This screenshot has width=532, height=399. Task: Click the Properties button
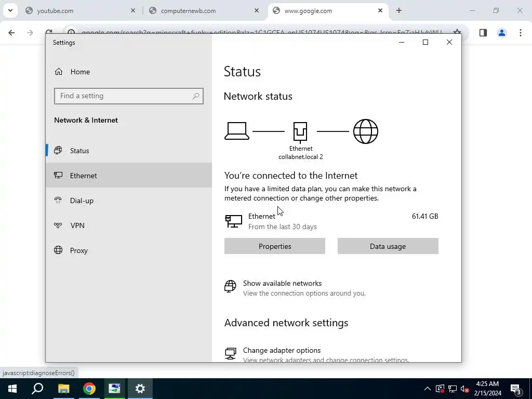tap(275, 246)
